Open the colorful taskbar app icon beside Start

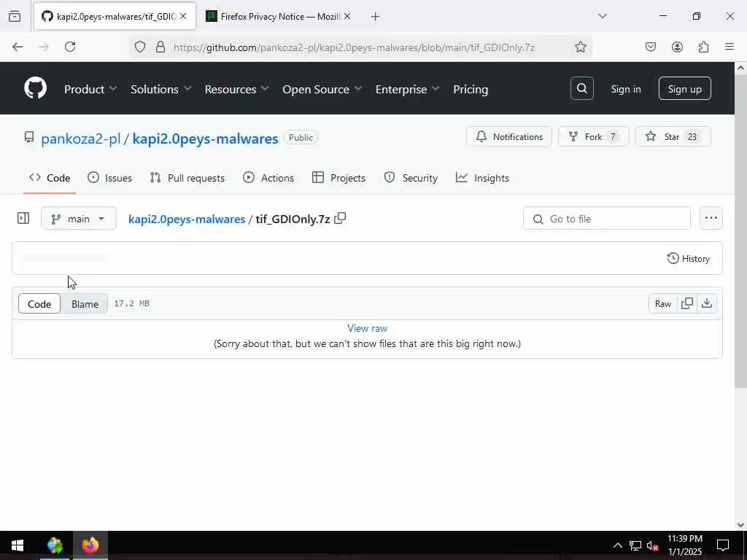pyautogui.click(x=55, y=545)
